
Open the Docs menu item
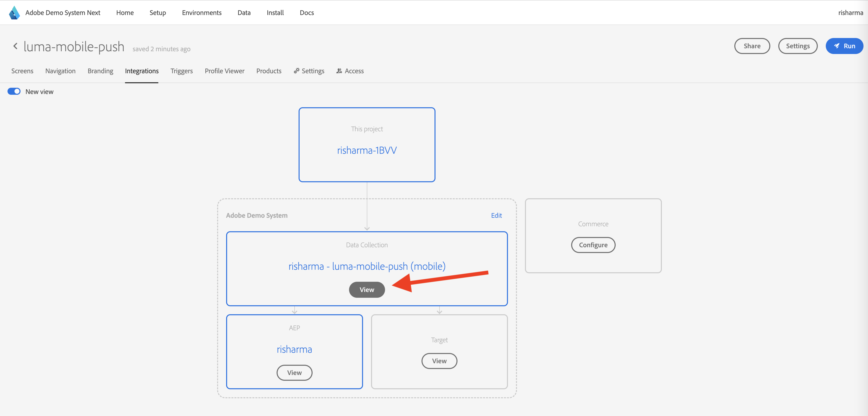(307, 13)
